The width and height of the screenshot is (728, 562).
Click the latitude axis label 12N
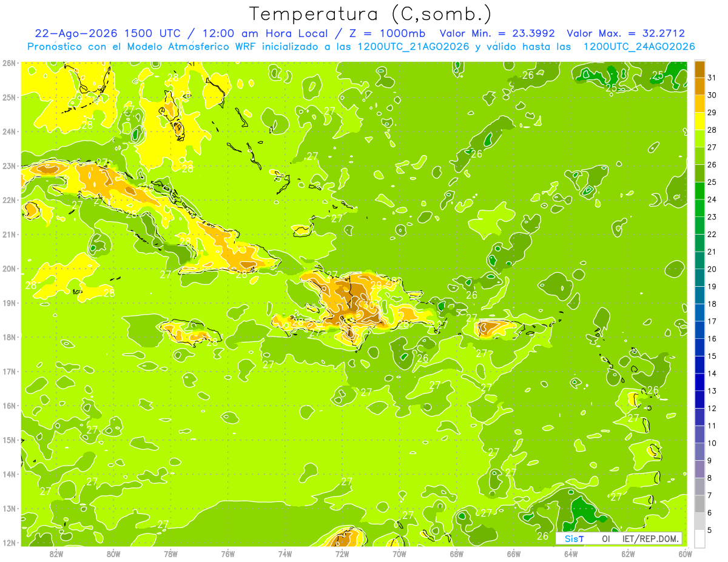click(x=8, y=543)
